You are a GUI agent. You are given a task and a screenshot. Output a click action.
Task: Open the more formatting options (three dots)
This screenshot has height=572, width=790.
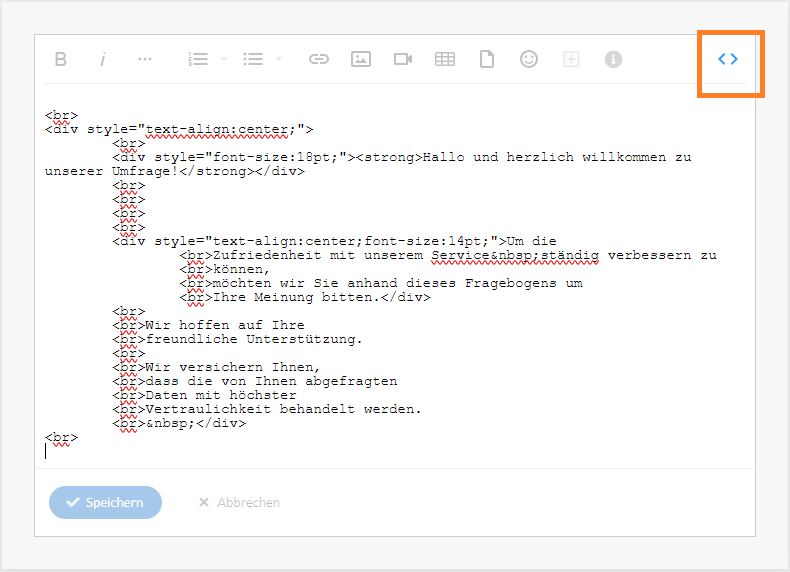pyautogui.click(x=145, y=59)
